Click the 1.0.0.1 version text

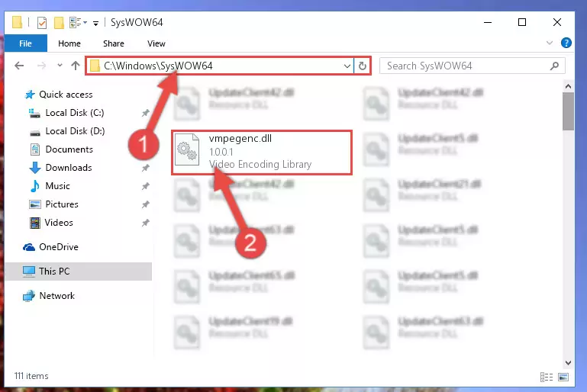(221, 152)
